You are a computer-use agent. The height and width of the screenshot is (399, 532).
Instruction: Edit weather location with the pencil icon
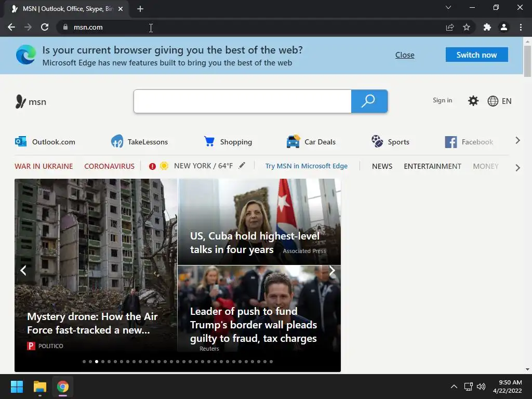242,166
